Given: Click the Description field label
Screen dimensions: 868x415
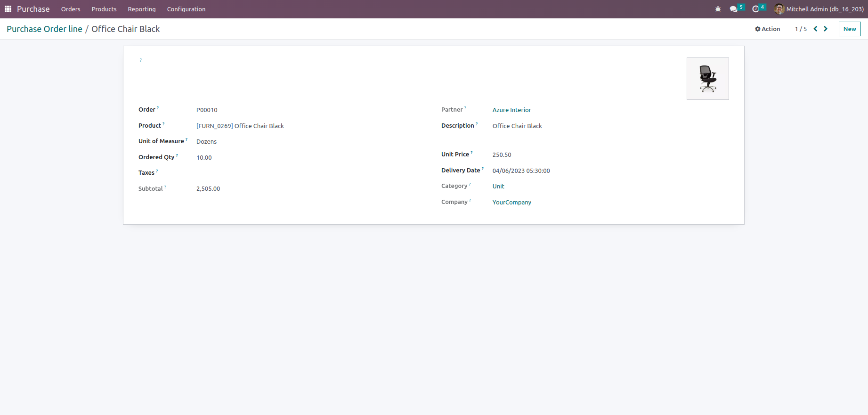Looking at the screenshot, I should (458, 125).
